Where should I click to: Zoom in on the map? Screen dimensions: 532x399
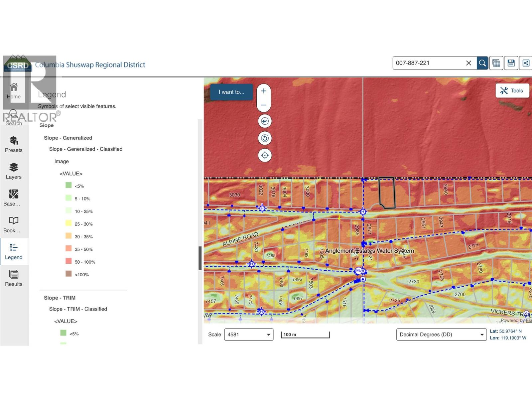[264, 91]
